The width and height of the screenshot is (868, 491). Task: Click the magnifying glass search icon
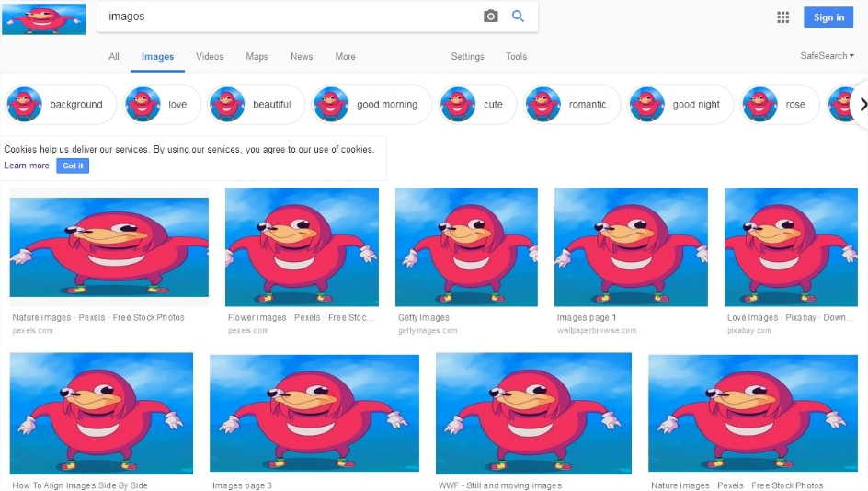click(x=519, y=16)
